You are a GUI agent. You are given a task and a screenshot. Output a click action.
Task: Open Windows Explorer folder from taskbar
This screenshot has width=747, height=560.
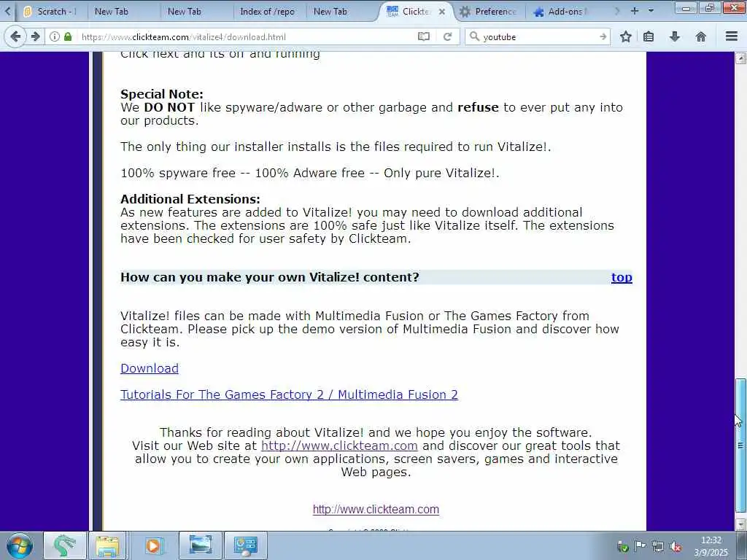(108, 545)
